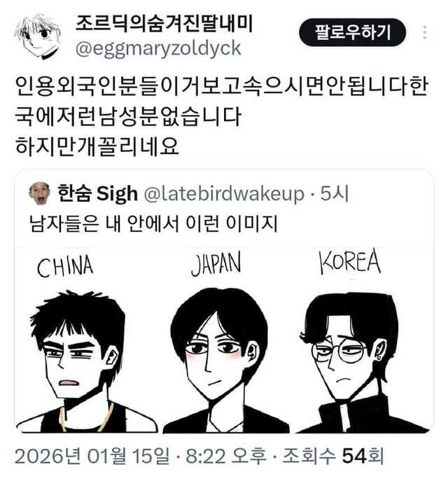
Task: Select the JAPAN character drawing
Action: 225,360
